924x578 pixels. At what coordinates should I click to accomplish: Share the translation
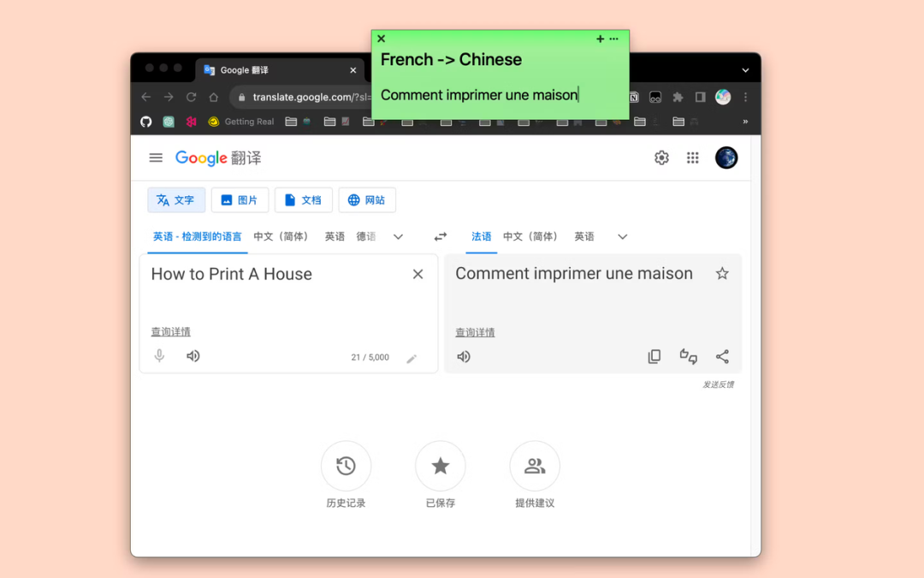[x=722, y=356]
